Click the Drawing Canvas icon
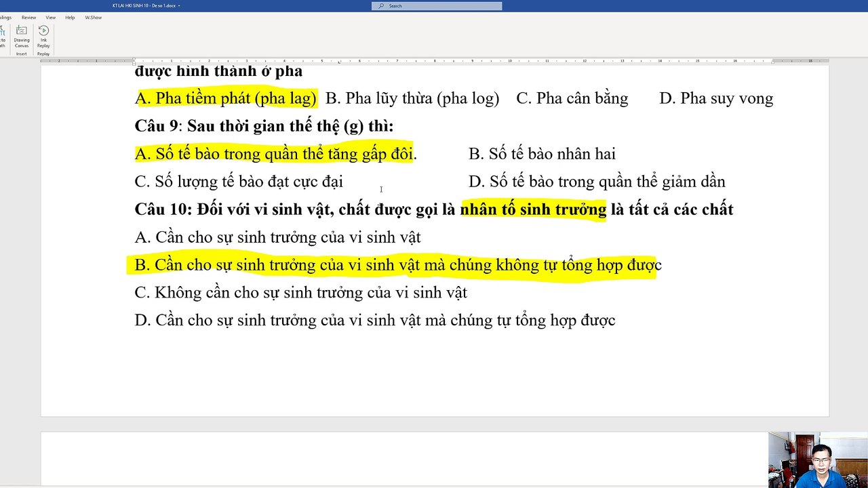 pos(22,30)
